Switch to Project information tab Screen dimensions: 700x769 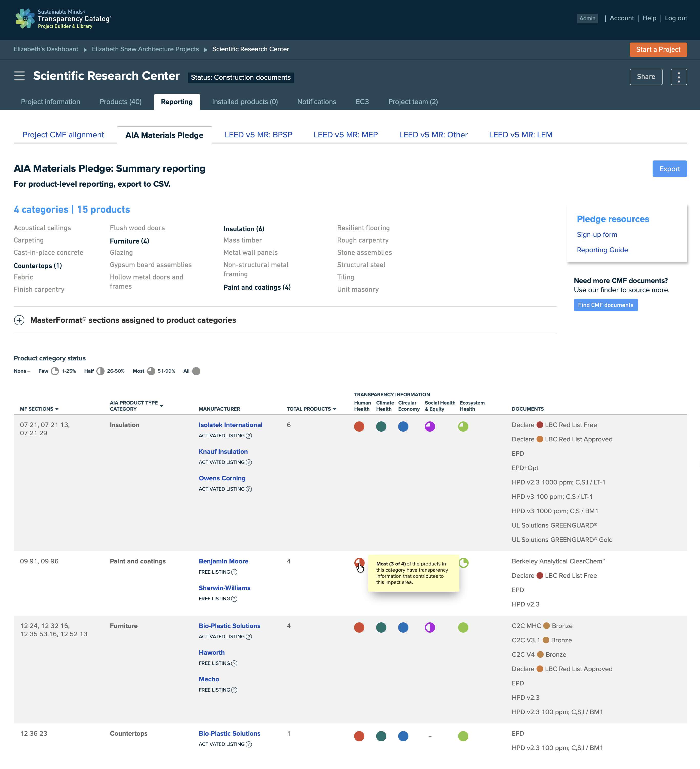pyautogui.click(x=51, y=102)
